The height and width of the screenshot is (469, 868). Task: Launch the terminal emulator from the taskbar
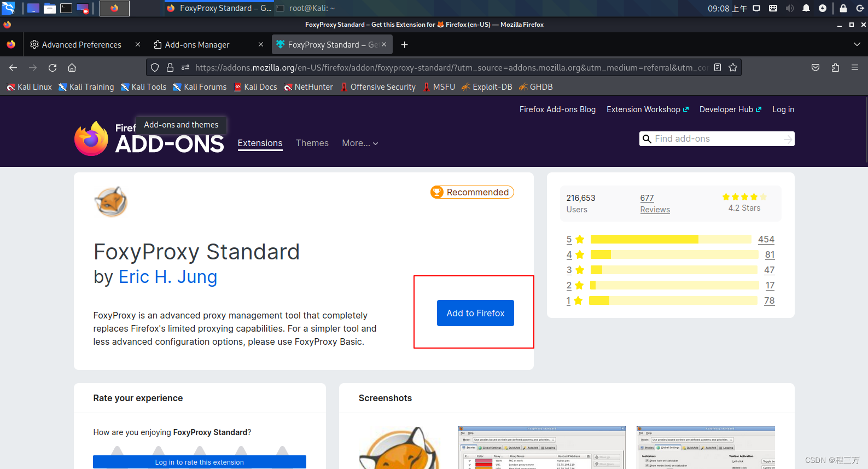(x=66, y=8)
